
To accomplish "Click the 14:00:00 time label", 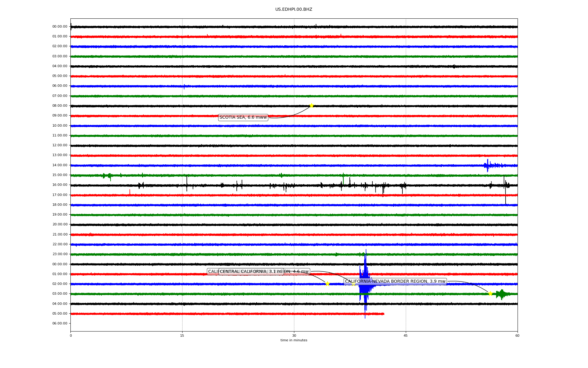I will [60, 165].
